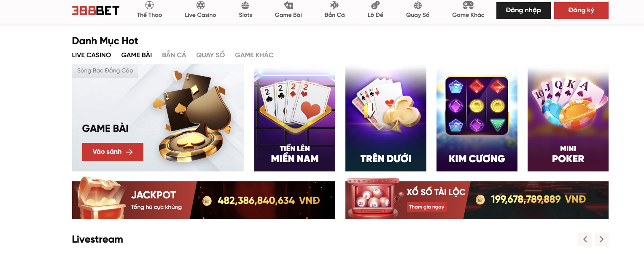The height and width of the screenshot is (254, 644).
Task: Click the Thể Thao soccer ball icon
Action: tap(149, 5)
